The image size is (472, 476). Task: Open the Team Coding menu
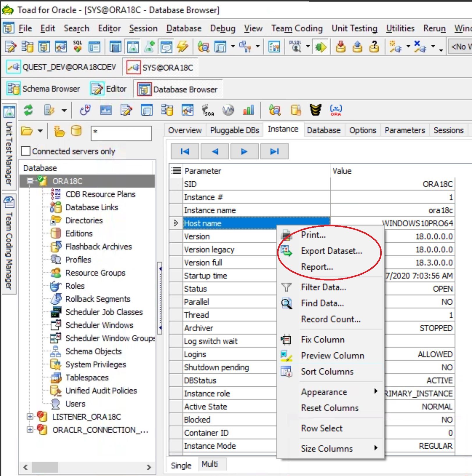coord(297,28)
